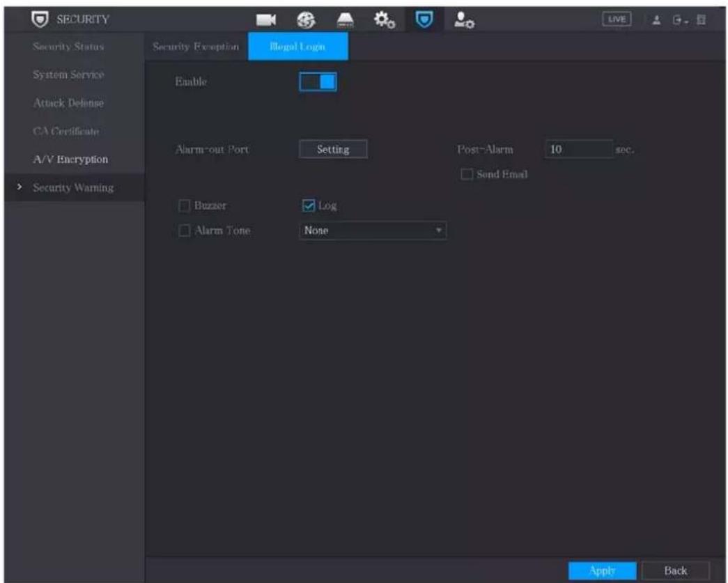Select the Illegal Login tab
Image resolution: width=728 pixels, height=583 pixels.
(298, 47)
